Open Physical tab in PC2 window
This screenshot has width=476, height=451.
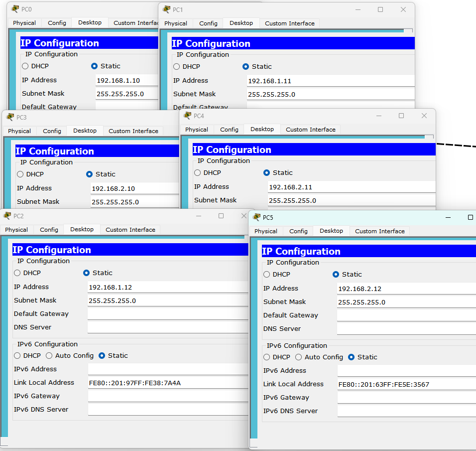coord(16,229)
